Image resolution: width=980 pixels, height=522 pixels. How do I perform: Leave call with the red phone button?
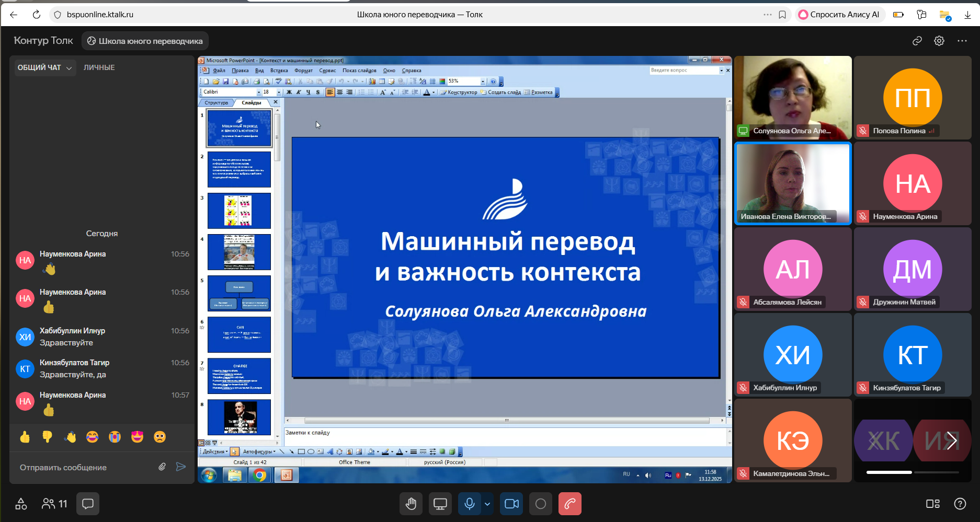point(569,504)
